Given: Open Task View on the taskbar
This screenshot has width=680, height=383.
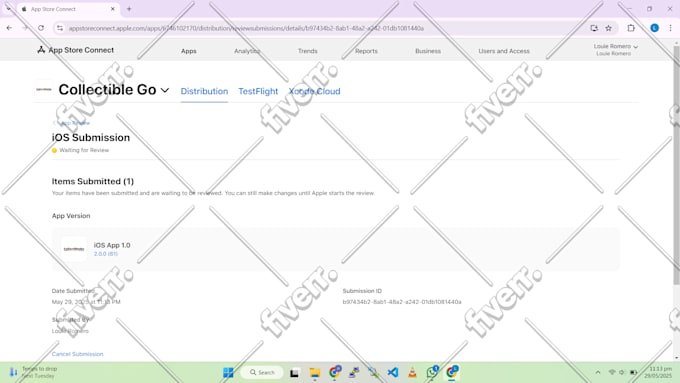Looking at the screenshot, I should (x=294, y=372).
